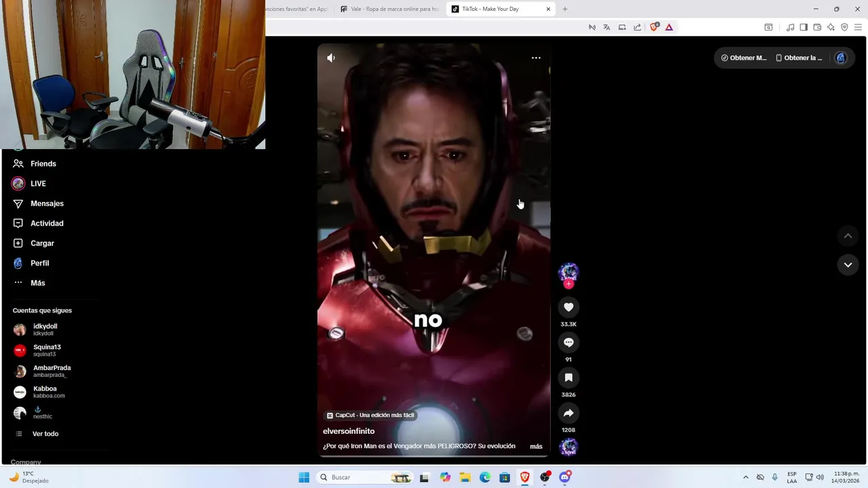Viewport: 868px width, 488px height.
Task: Open the Brave hamburger main menu
Action: [x=859, y=27]
